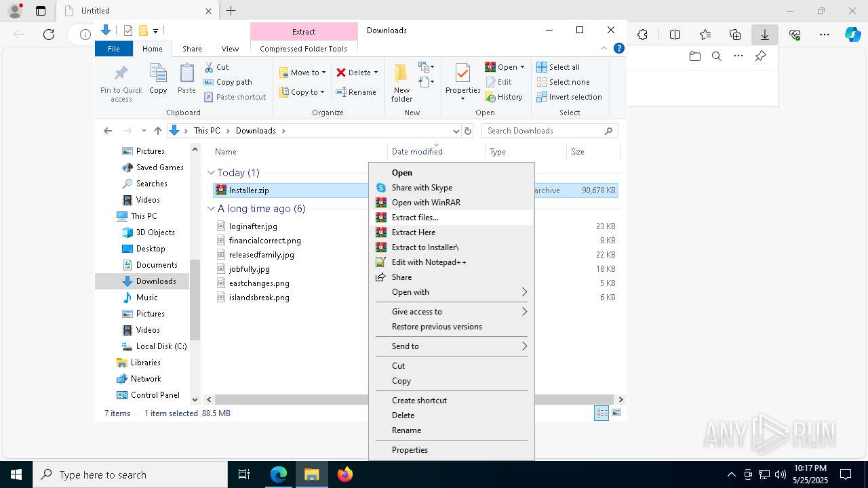Refresh the Downloads address bar
Image resolution: width=868 pixels, height=488 pixels.
(468, 131)
